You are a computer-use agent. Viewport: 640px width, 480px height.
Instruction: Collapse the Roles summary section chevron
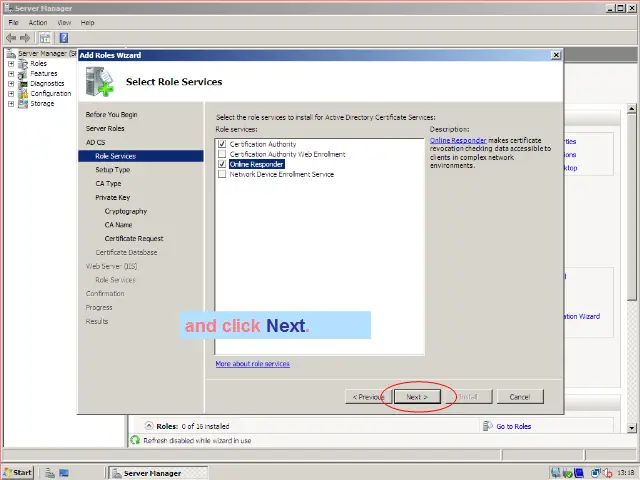[x=149, y=426]
